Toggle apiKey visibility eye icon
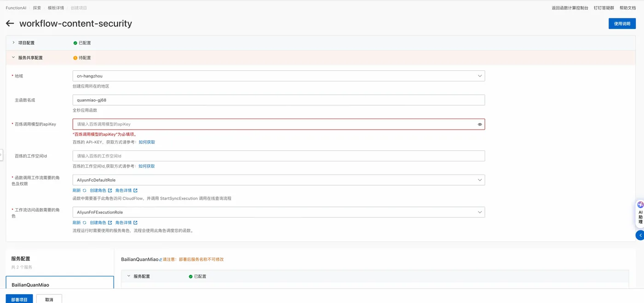The height and width of the screenshot is (303, 644). click(x=480, y=124)
